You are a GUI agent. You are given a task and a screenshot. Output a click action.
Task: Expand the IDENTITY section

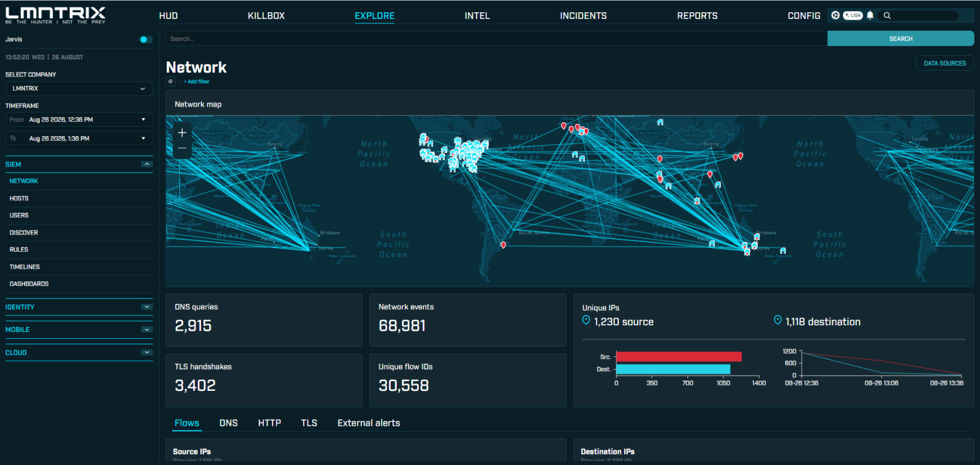[x=146, y=307]
